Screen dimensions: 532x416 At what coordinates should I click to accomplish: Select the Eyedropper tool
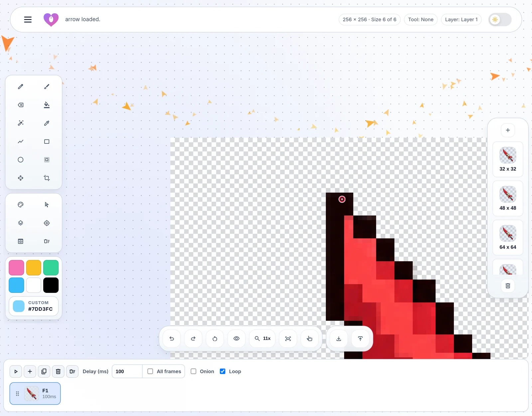point(47,123)
